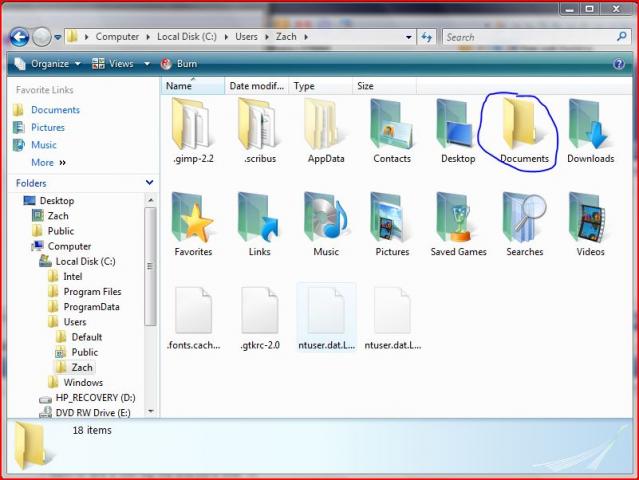The width and height of the screenshot is (639, 480).
Task: Open the Videos folder
Action: [591, 224]
